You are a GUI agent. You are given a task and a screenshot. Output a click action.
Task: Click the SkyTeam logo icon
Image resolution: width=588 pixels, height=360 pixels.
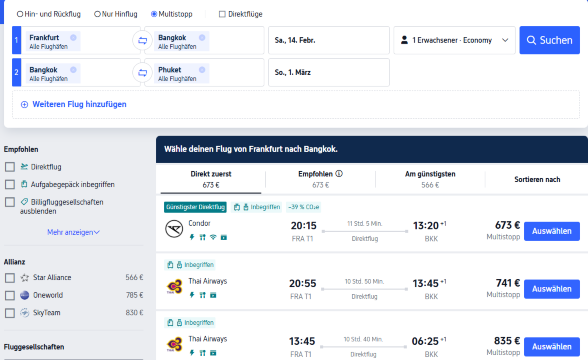(x=25, y=313)
